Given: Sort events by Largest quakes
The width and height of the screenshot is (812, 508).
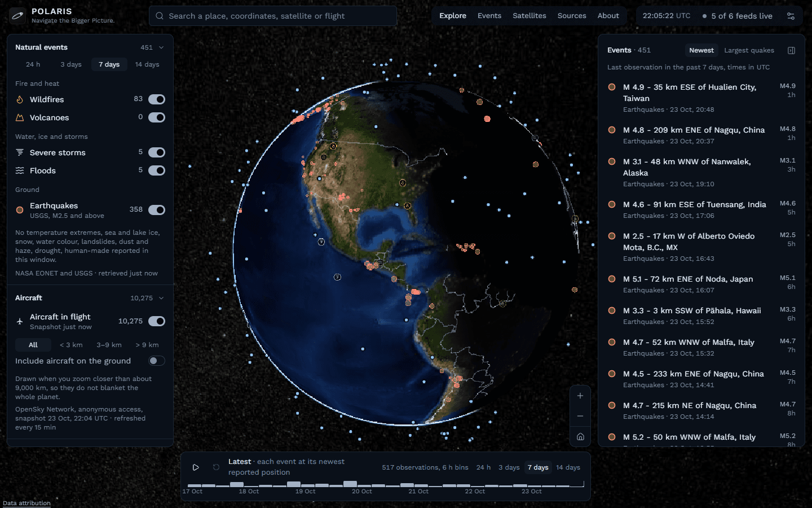Looking at the screenshot, I should click(x=749, y=50).
